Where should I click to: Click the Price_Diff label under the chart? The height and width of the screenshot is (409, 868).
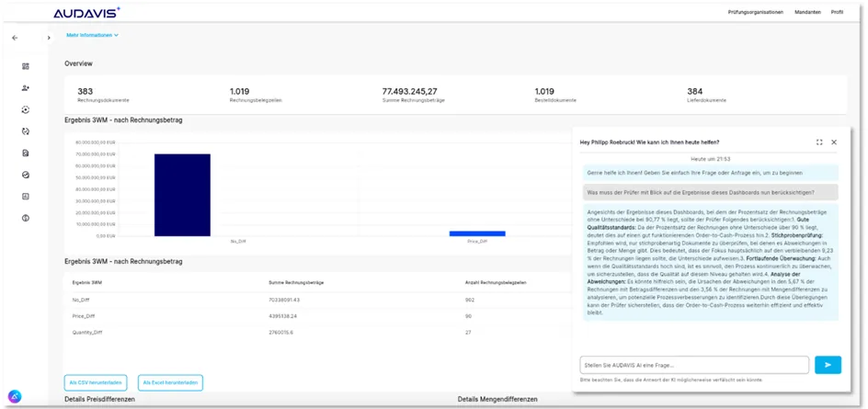tap(477, 242)
